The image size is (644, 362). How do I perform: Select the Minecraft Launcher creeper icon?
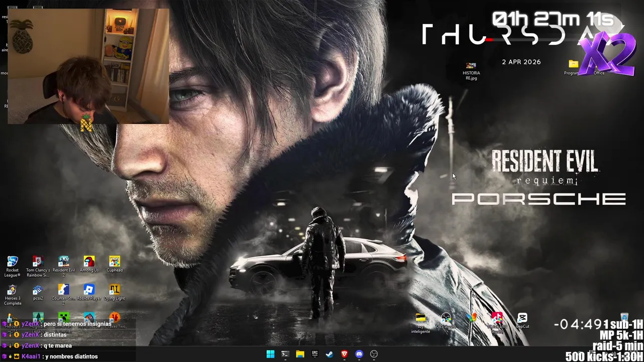point(63,318)
